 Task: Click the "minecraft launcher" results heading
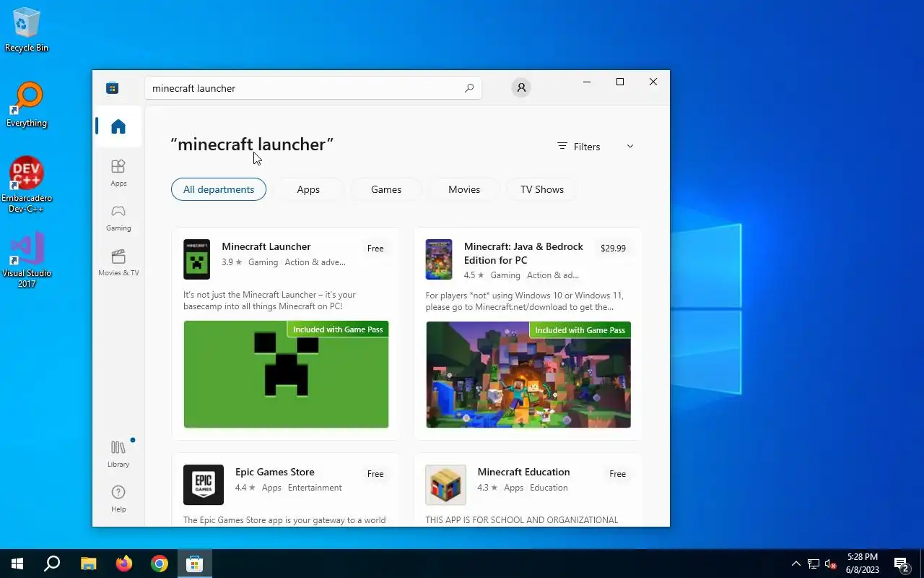pos(252,144)
